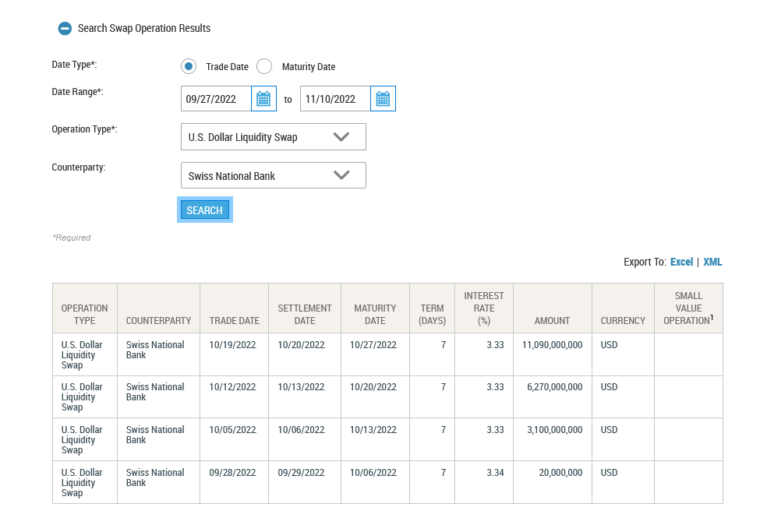Viewport: 760px width, 532px height.
Task: Click the SMALL VALUE OPERATION column header
Action: (688, 308)
